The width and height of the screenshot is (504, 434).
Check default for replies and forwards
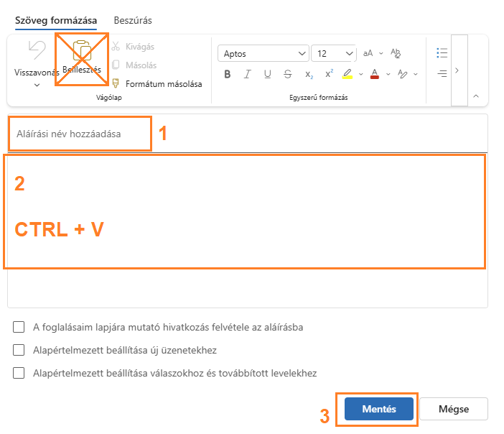19,374
